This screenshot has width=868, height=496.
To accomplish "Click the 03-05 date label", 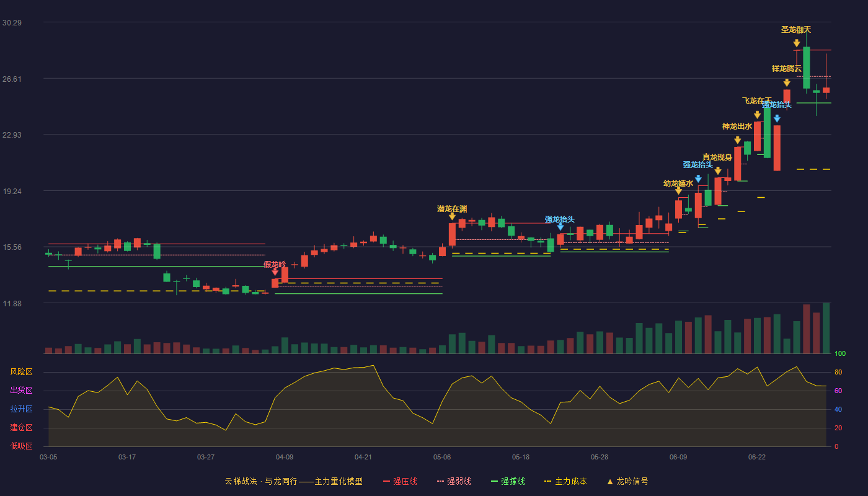I will [48, 457].
